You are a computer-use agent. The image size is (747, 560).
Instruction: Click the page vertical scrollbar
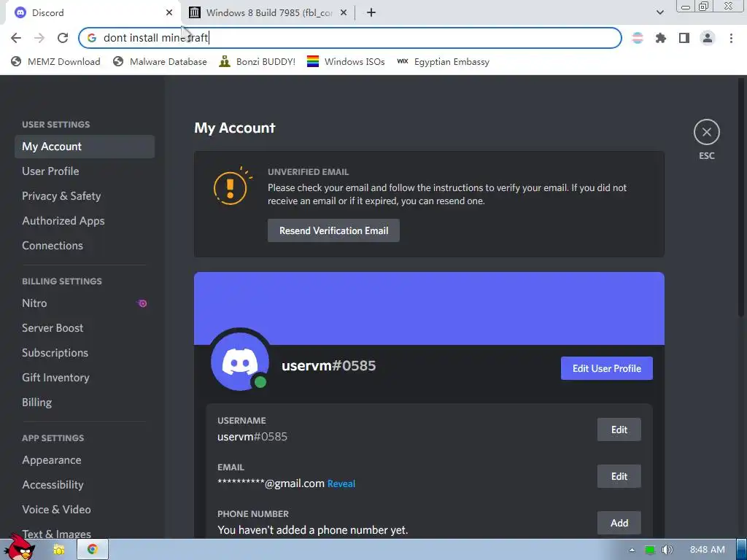741,197
